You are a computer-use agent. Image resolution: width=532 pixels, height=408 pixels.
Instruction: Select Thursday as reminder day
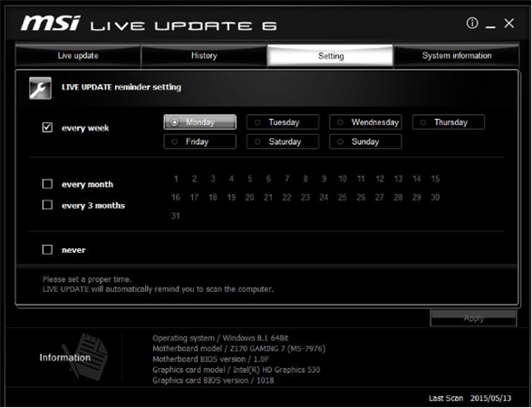click(449, 122)
